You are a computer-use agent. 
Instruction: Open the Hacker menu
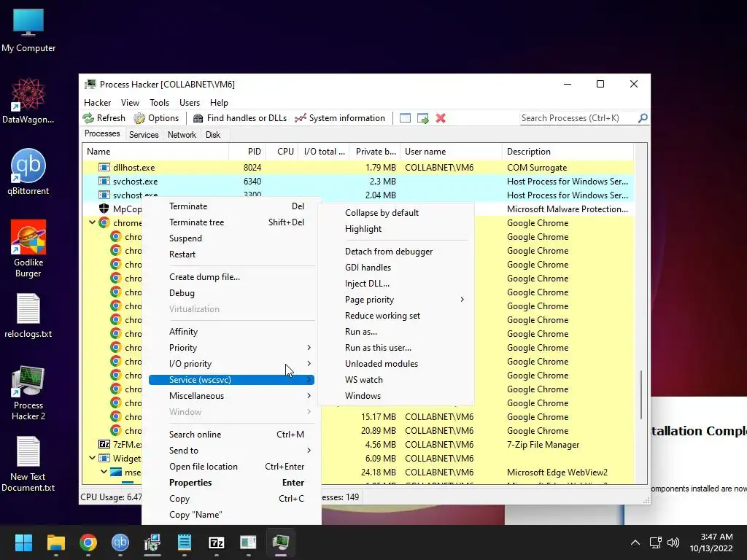[97, 102]
